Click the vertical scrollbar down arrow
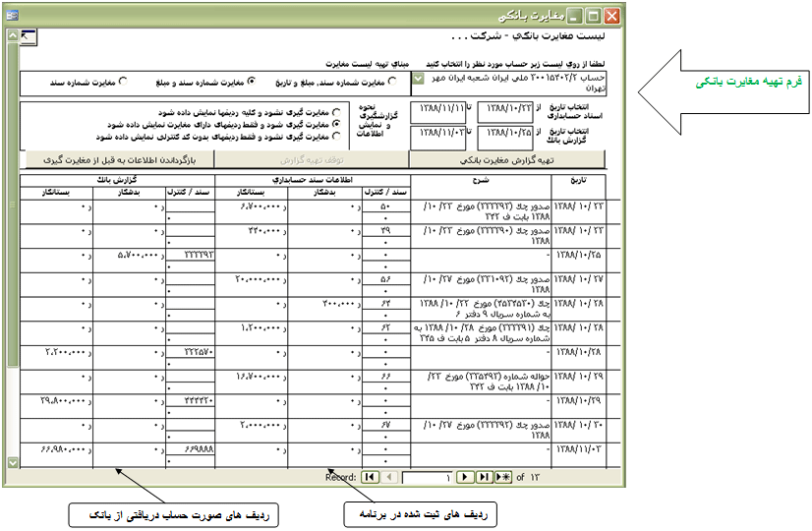812x531 pixels. click(x=13, y=462)
